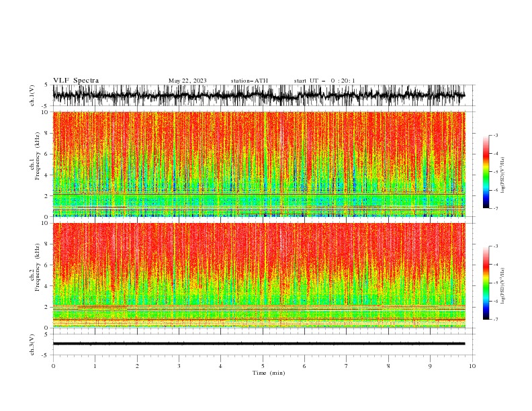
Task: Click the time axis tick label "9"
Action: coord(430,366)
